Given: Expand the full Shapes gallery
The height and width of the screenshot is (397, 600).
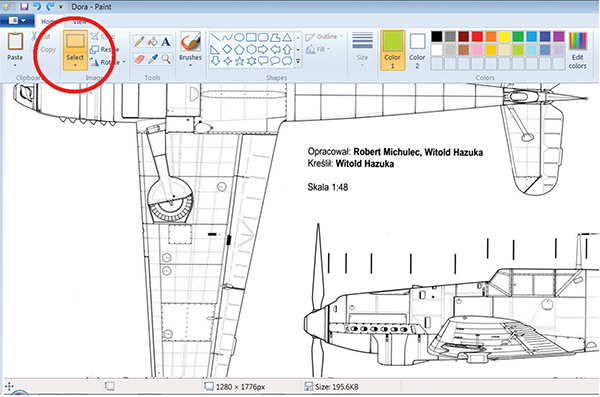Looking at the screenshot, I should click(298, 61).
